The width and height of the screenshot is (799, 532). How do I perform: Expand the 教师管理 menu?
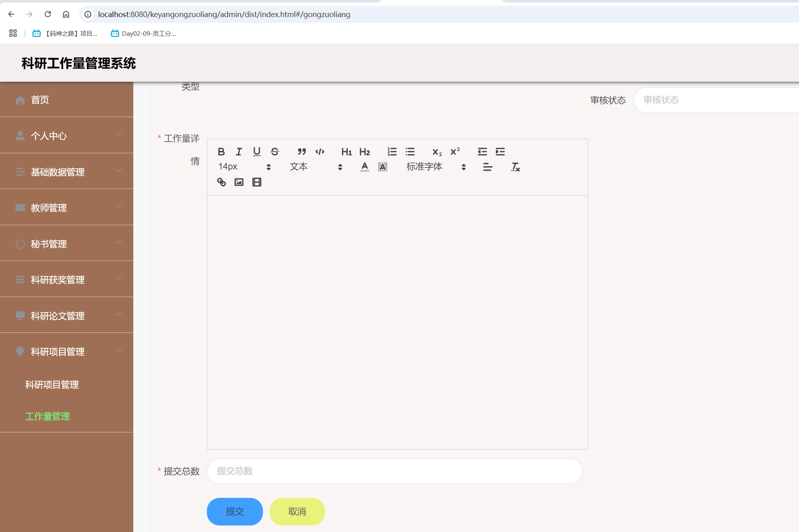[x=67, y=207]
